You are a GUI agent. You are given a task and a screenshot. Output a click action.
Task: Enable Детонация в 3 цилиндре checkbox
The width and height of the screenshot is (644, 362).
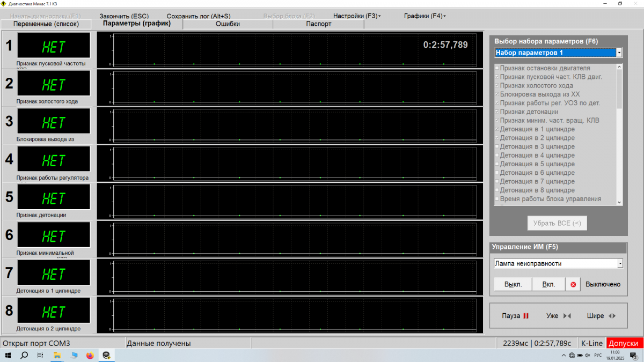[x=496, y=146]
